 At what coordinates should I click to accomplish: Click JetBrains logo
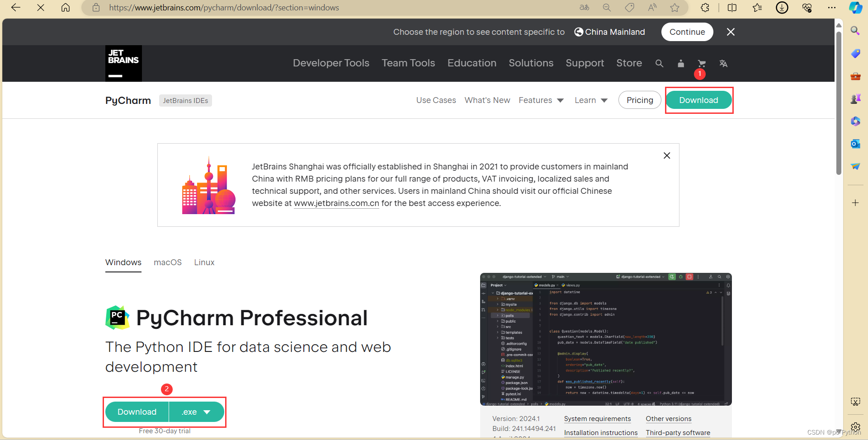point(123,63)
